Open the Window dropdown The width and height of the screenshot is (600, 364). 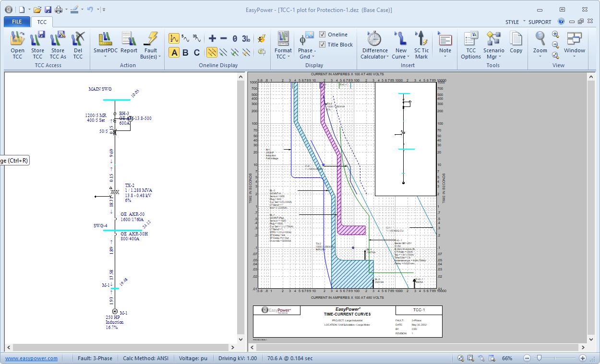pyautogui.click(x=575, y=46)
